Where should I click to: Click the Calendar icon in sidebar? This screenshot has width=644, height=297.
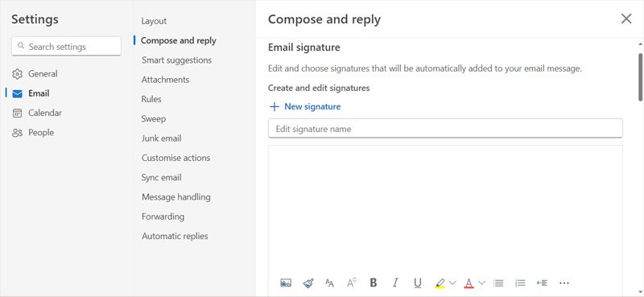coord(17,113)
